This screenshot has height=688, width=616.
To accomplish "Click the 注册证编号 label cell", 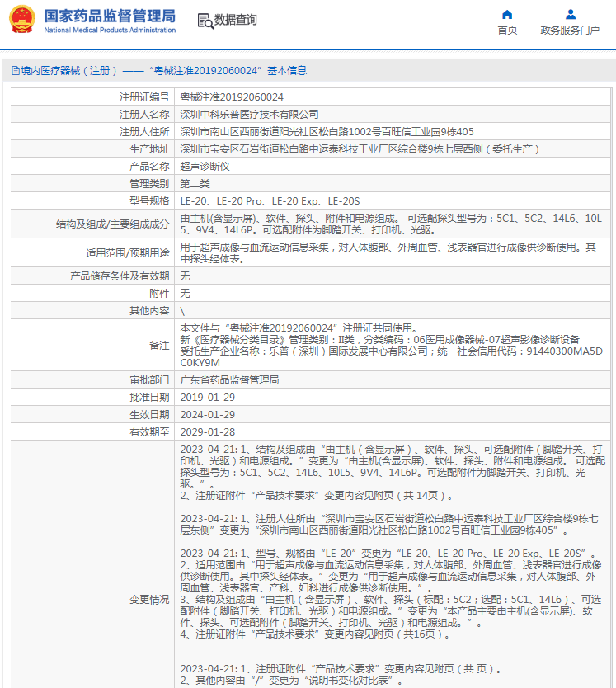I will [92, 97].
